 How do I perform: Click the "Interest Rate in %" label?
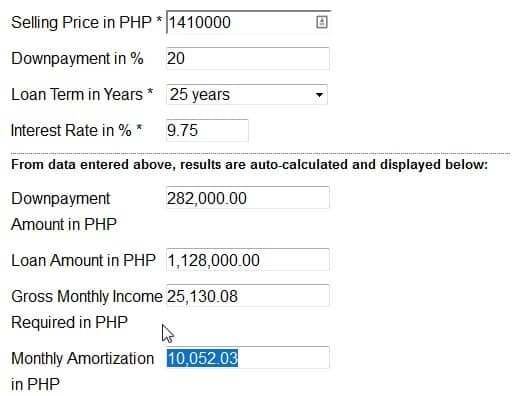77,130
